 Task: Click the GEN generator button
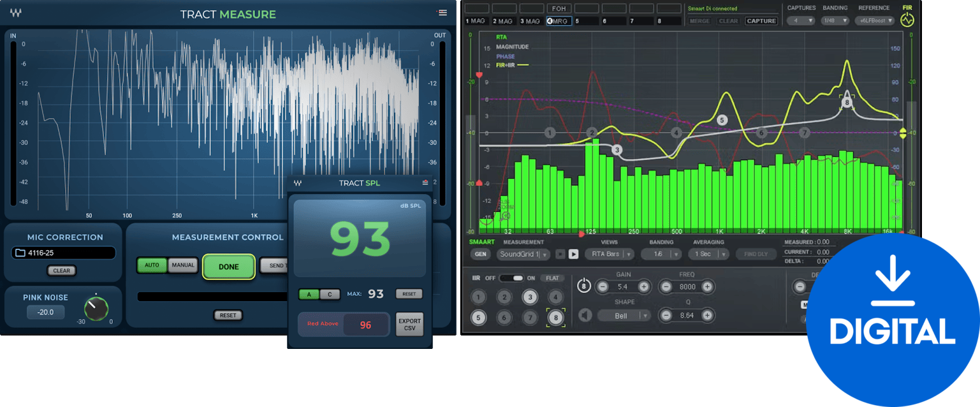[481, 254]
